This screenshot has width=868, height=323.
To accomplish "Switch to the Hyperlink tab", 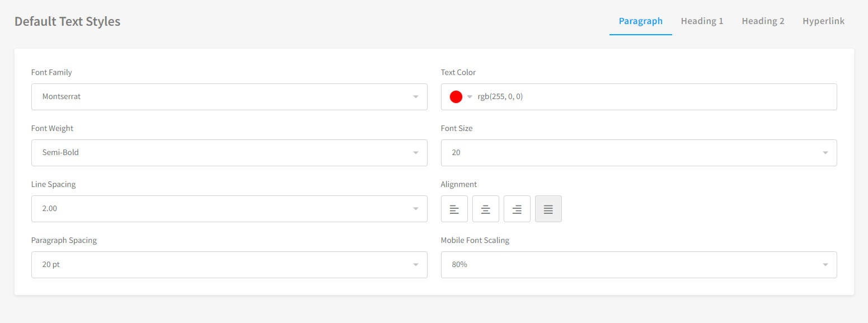I will [824, 21].
